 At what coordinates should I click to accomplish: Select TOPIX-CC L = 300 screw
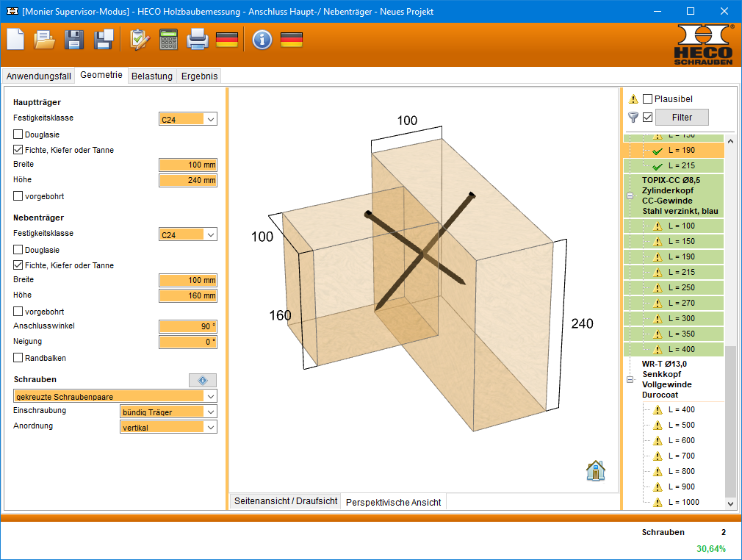[x=682, y=318]
